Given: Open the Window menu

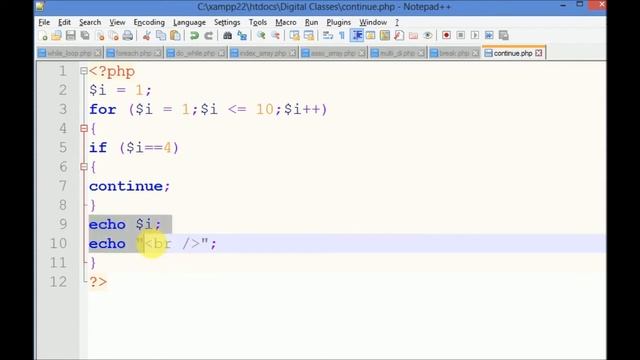Looking at the screenshot, I should (x=373, y=22).
